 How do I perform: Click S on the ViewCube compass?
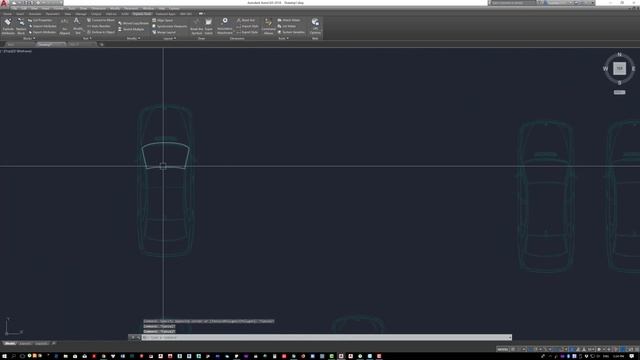pos(619,83)
